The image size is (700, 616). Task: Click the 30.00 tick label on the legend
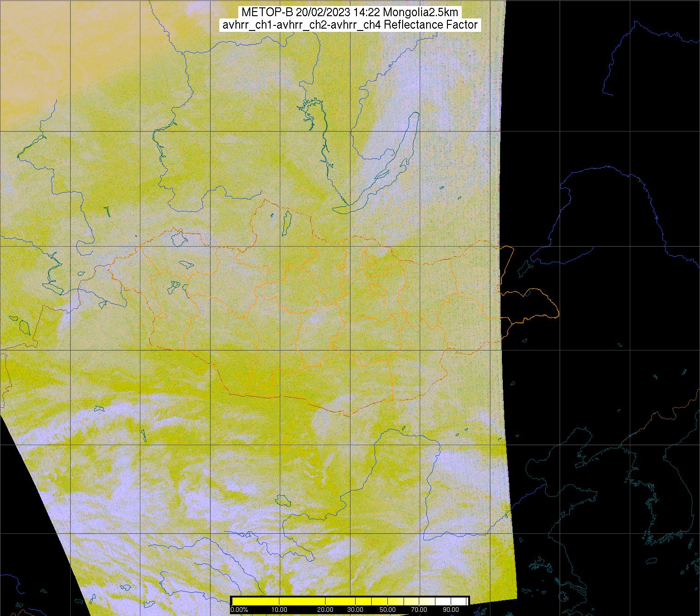[x=355, y=610]
